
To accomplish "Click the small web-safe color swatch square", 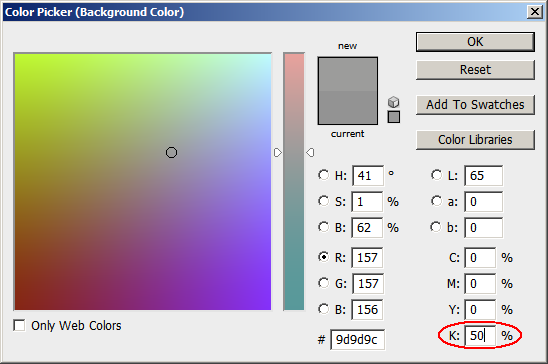I will [x=394, y=117].
